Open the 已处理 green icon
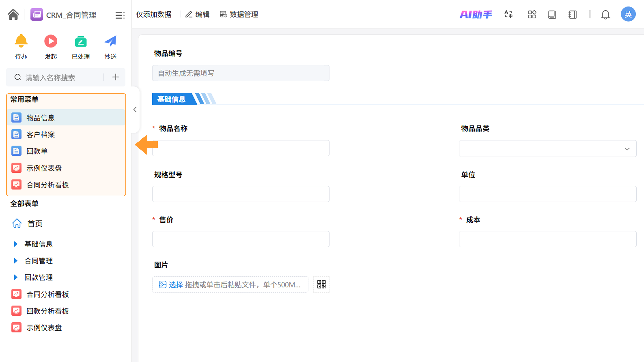 (80, 41)
